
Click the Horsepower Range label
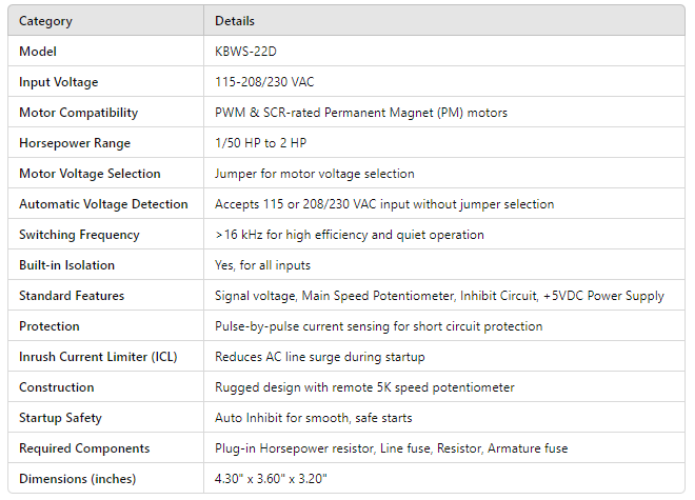(75, 143)
